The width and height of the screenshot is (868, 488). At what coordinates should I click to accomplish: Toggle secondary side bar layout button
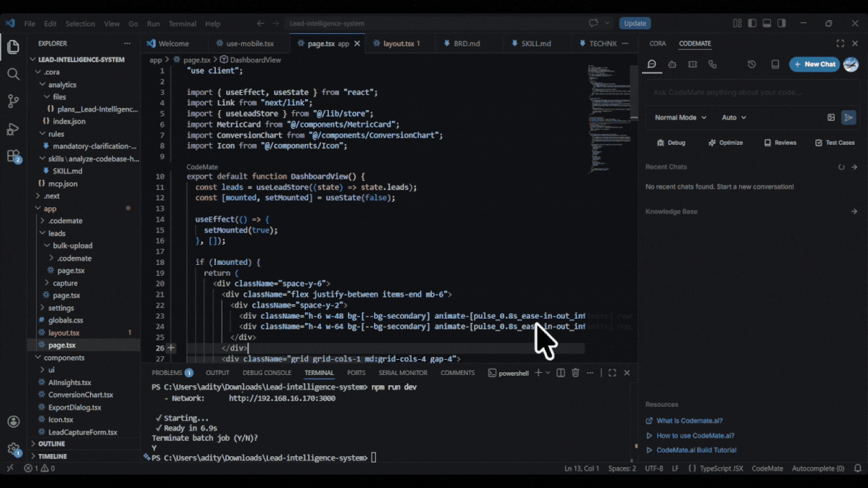[782, 23]
